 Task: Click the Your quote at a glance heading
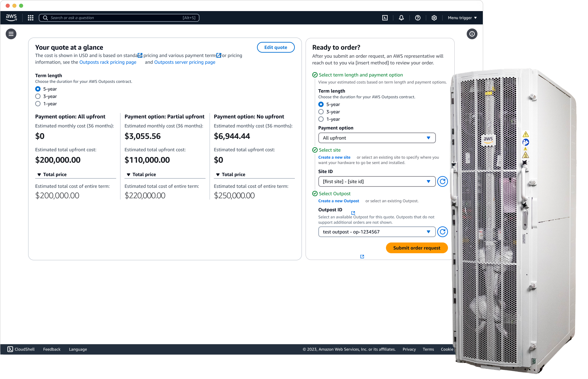pos(69,47)
